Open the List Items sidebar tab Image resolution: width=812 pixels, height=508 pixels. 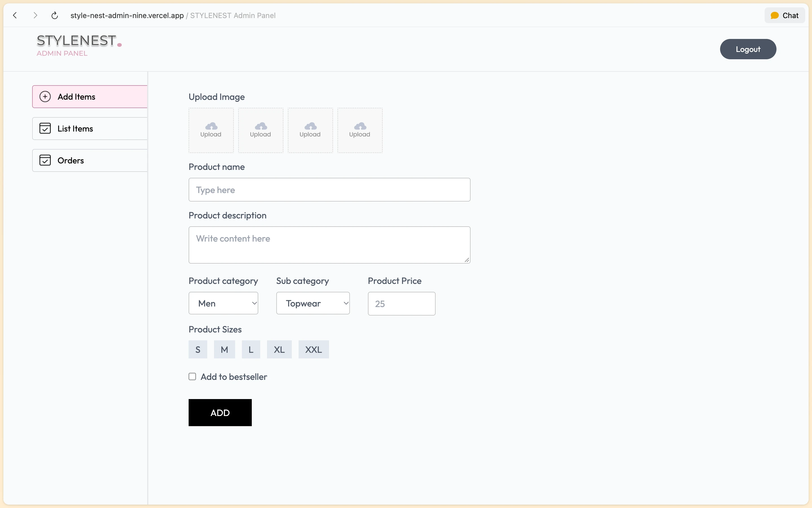pyautogui.click(x=90, y=128)
